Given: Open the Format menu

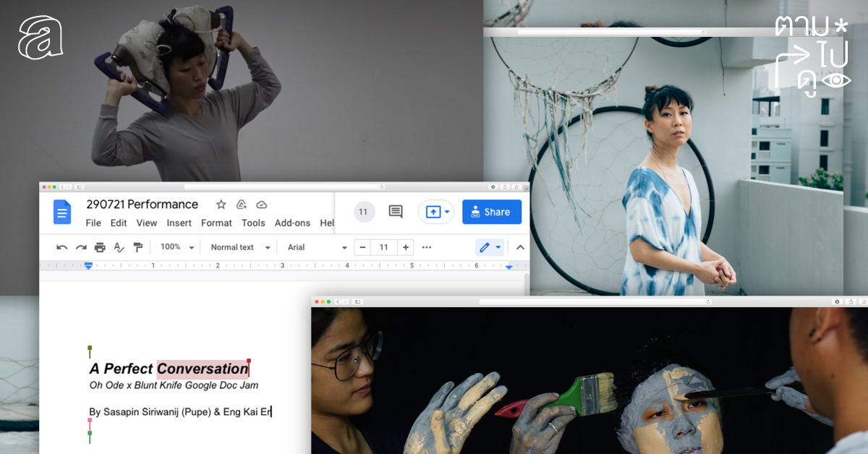Looking at the screenshot, I should click(x=216, y=223).
